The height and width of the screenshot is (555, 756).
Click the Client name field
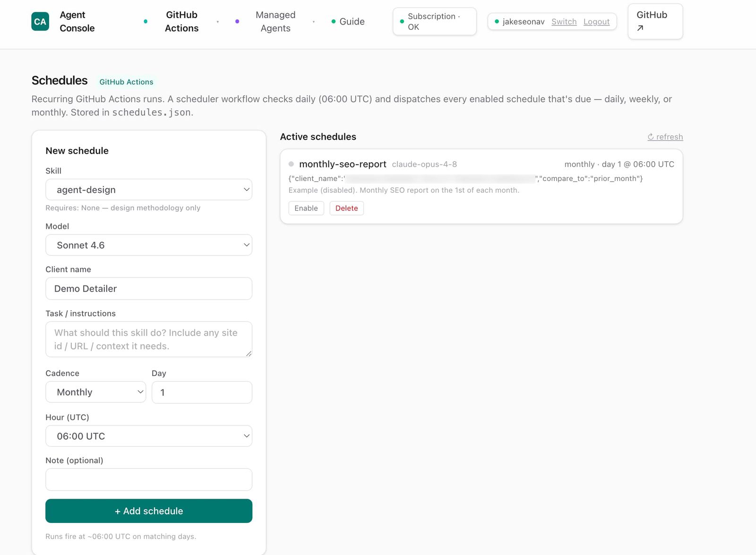[149, 288]
